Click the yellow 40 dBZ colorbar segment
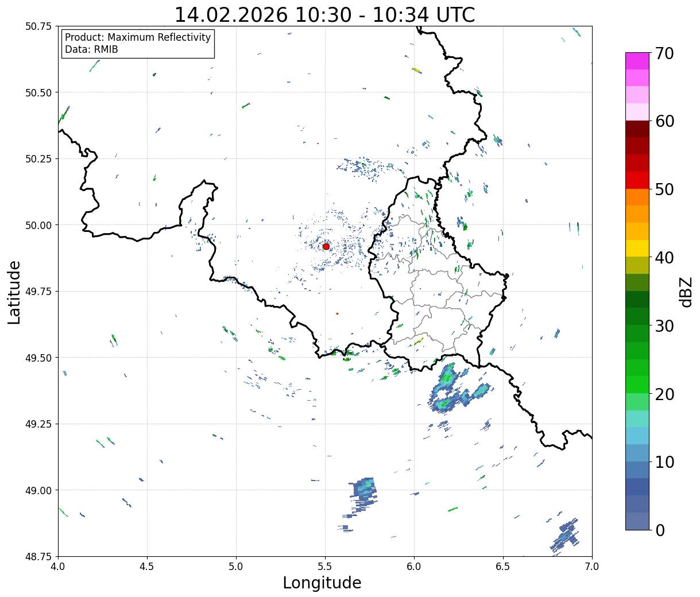This screenshot has width=700, height=597. (x=637, y=249)
